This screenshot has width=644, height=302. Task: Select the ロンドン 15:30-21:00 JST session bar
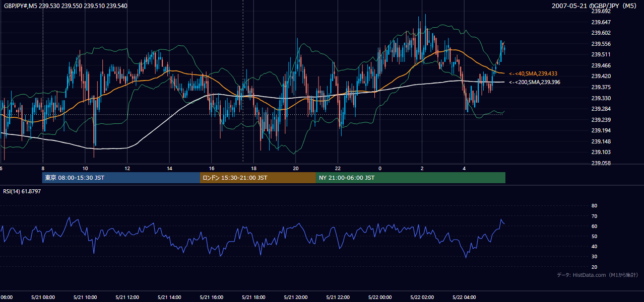258,178
